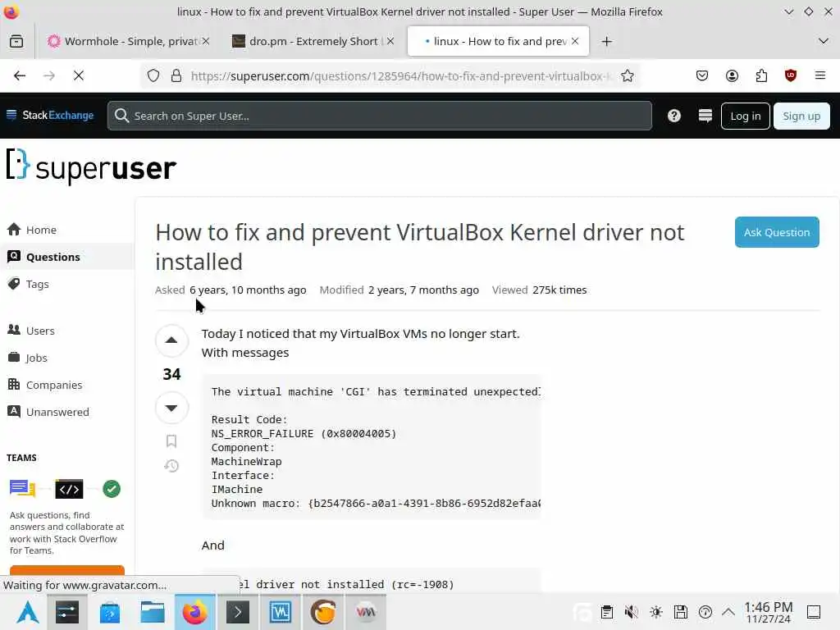
Task: Open the file manager in taskbar
Action: (x=152, y=612)
